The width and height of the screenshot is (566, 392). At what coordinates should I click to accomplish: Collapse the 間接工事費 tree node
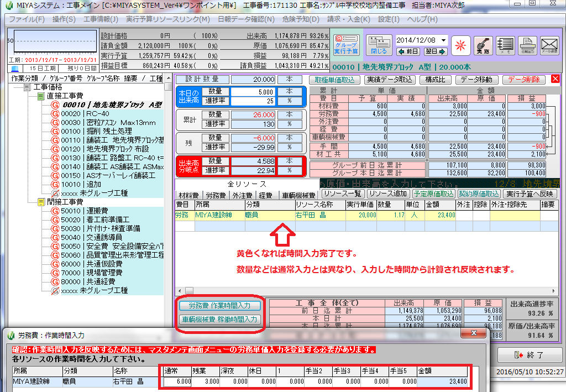pos(41,202)
